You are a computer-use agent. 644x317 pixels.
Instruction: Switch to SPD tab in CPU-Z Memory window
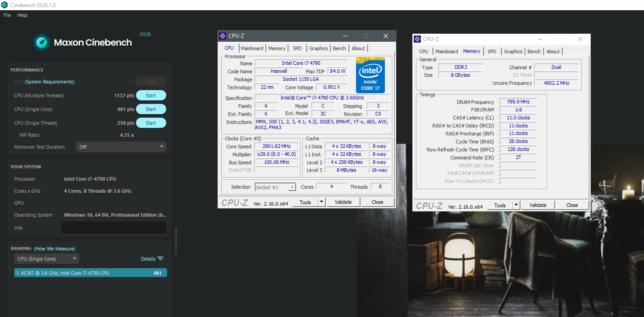pyautogui.click(x=492, y=52)
